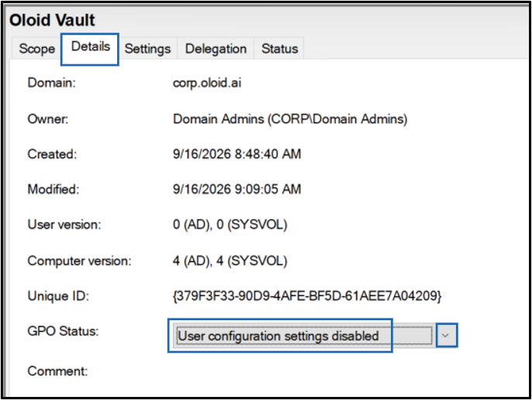Click the owner value Domain Admins

click(290, 119)
